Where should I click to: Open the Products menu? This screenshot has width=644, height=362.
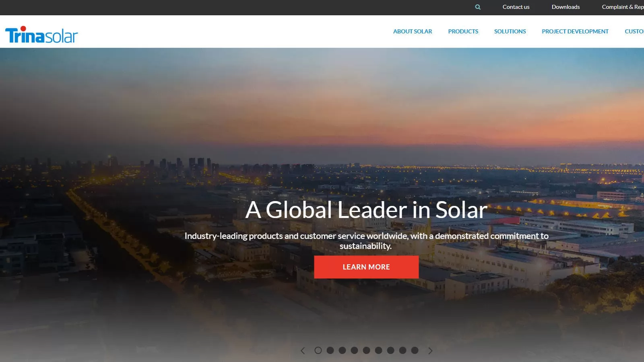(x=463, y=31)
